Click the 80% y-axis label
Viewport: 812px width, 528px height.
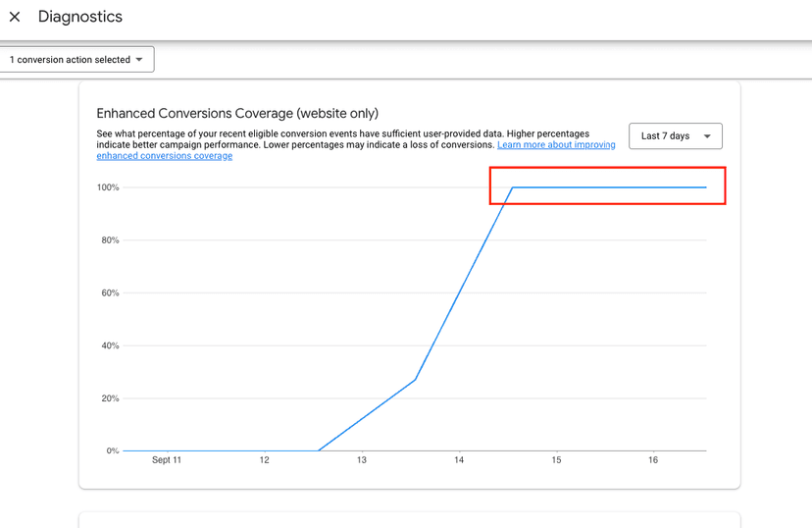pos(110,240)
